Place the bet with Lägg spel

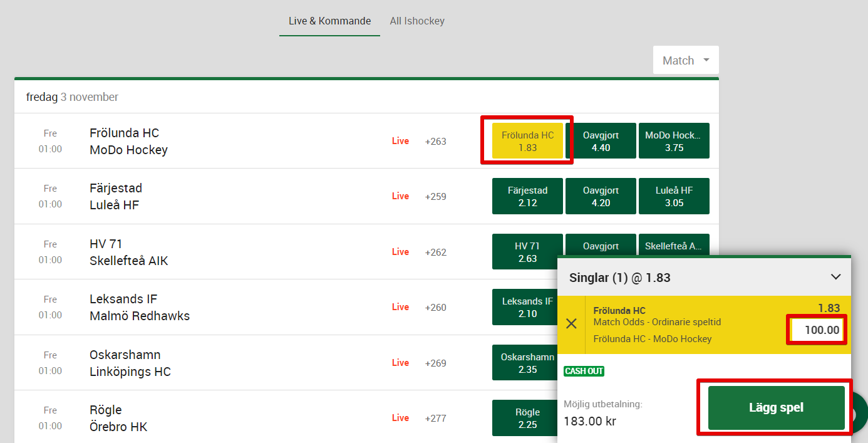click(777, 408)
